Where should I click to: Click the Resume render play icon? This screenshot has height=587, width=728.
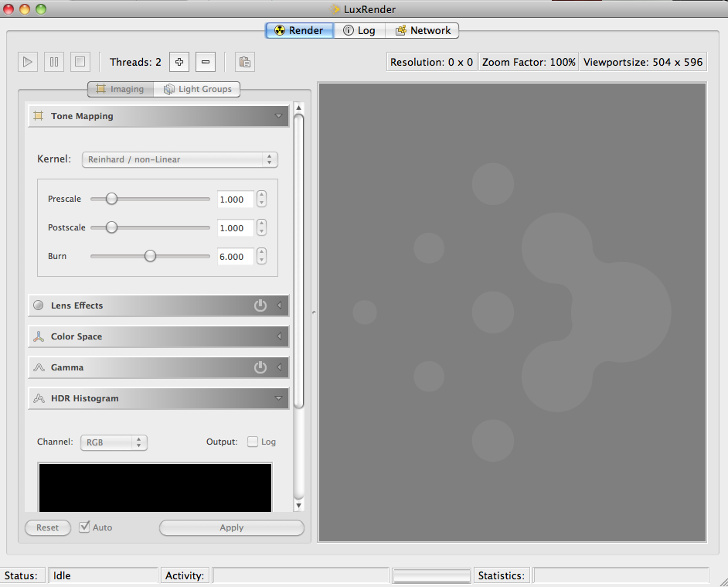point(28,62)
